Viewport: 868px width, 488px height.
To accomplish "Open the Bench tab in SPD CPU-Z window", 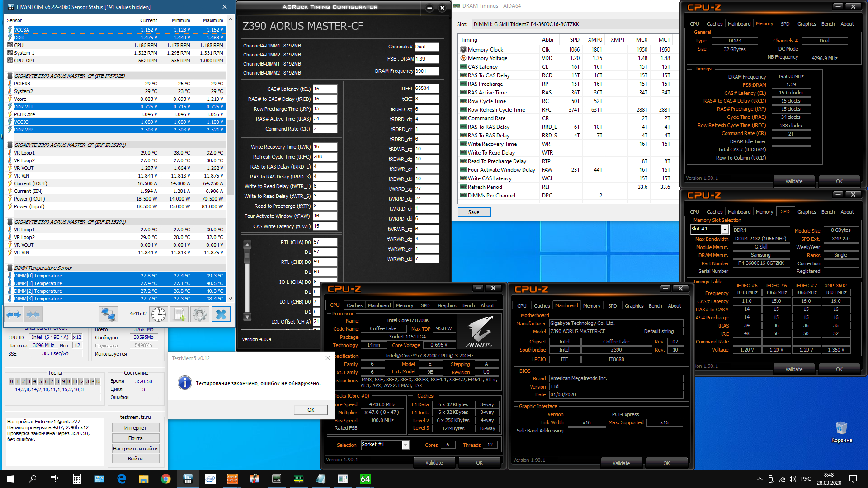I will (828, 212).
